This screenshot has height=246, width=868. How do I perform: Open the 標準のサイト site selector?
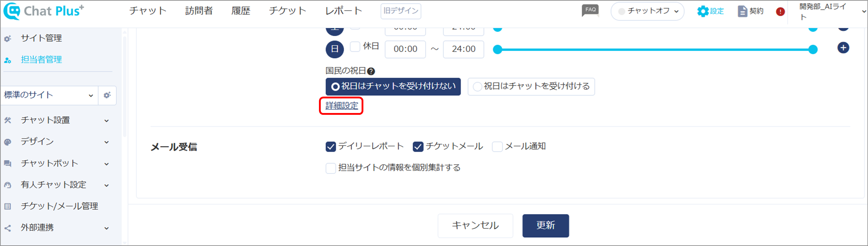point(49,95)
